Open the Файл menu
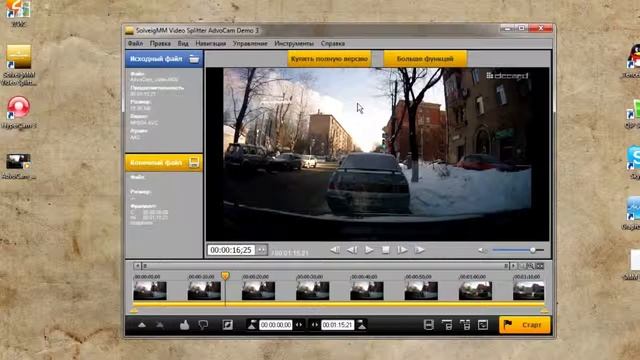The image size is (640, 360). point(135,43)
